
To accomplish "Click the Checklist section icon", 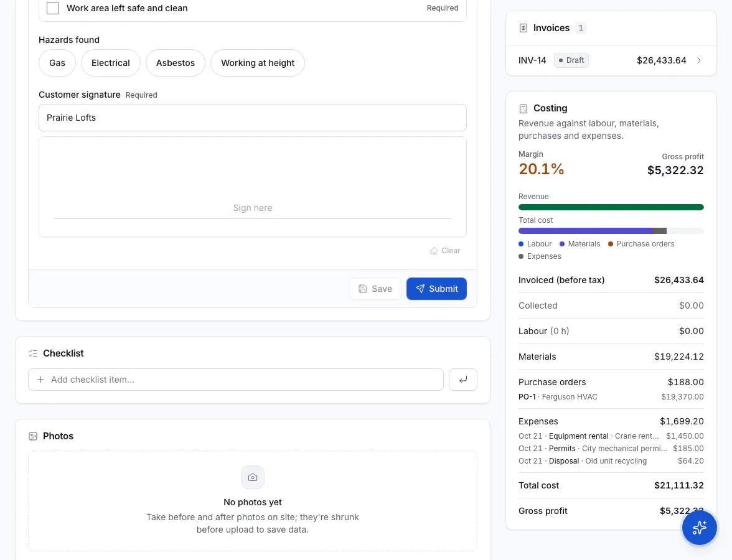I will pos(32,353).
